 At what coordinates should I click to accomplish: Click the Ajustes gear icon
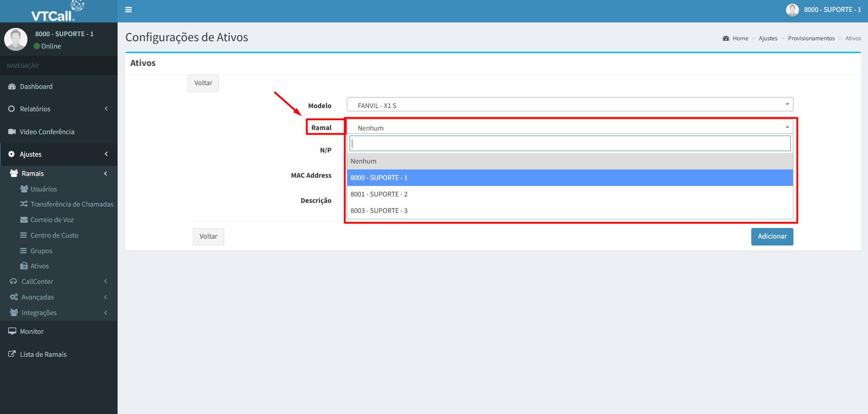(11, 154)
